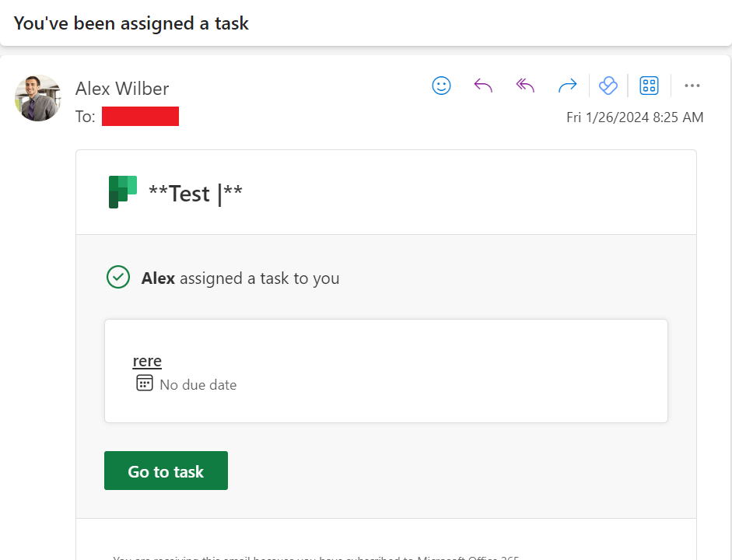Click the green circled checkmark icon

[x=118, y=277]
